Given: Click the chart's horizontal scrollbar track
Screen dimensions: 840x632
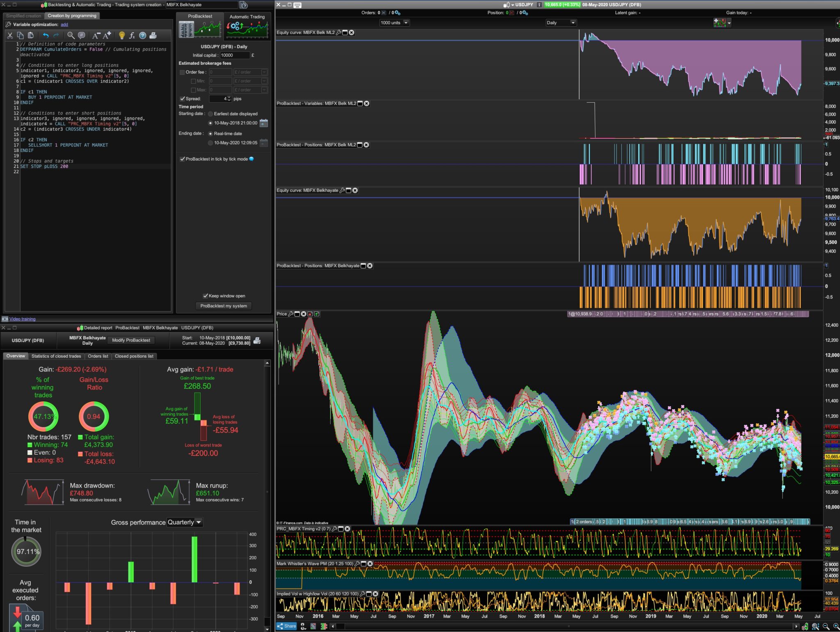Looking at the screenshot, I should (566, 626).
